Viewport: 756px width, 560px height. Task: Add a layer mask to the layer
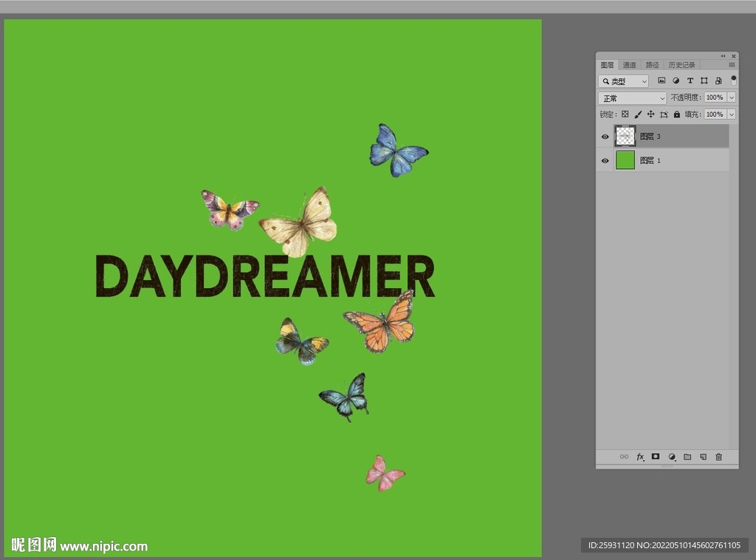[656, 457]
